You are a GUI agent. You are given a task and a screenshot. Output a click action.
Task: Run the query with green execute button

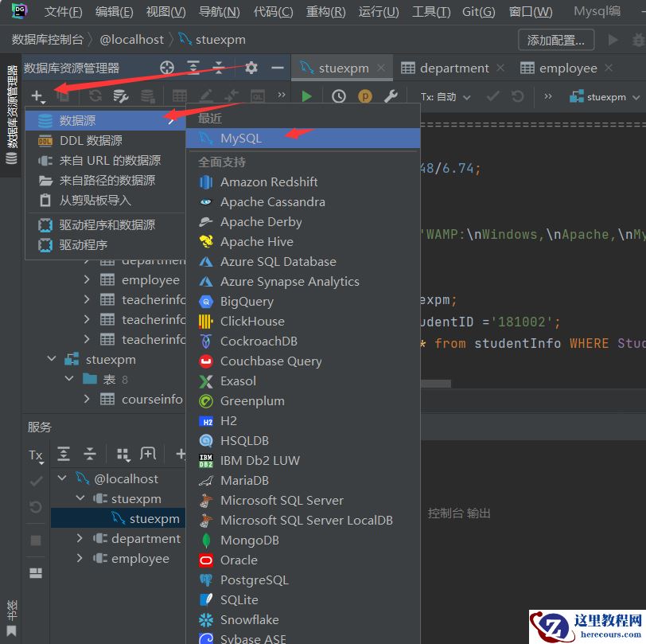[x=306, y=96]
